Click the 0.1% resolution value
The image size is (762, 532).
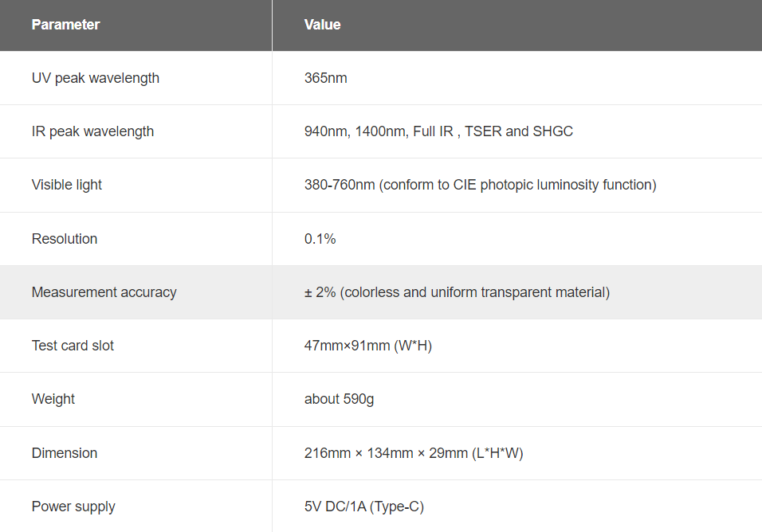tap(320, 239)
